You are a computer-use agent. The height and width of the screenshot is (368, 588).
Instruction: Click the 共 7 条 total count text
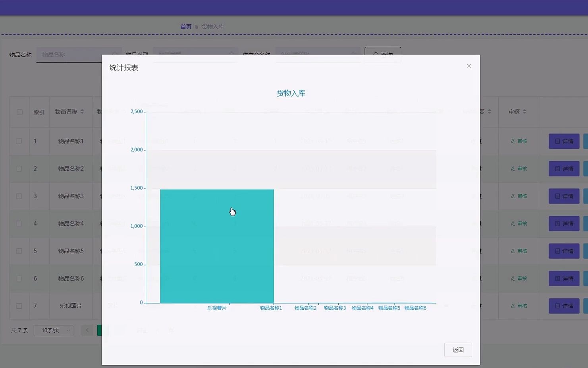pos(19,330)
